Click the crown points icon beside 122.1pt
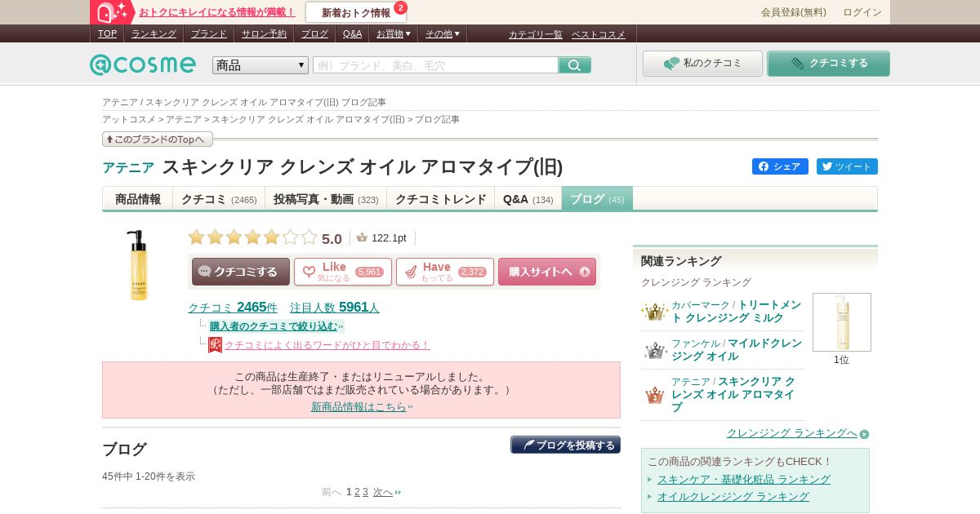Screen dimensions: 980x514 coord(362,237)
